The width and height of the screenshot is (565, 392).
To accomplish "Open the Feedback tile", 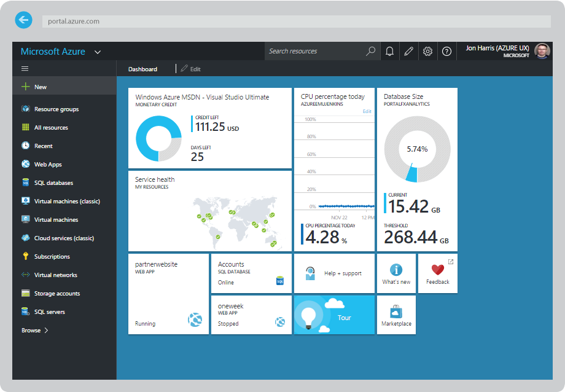I will pyautogui.click(x=437, y=273).
